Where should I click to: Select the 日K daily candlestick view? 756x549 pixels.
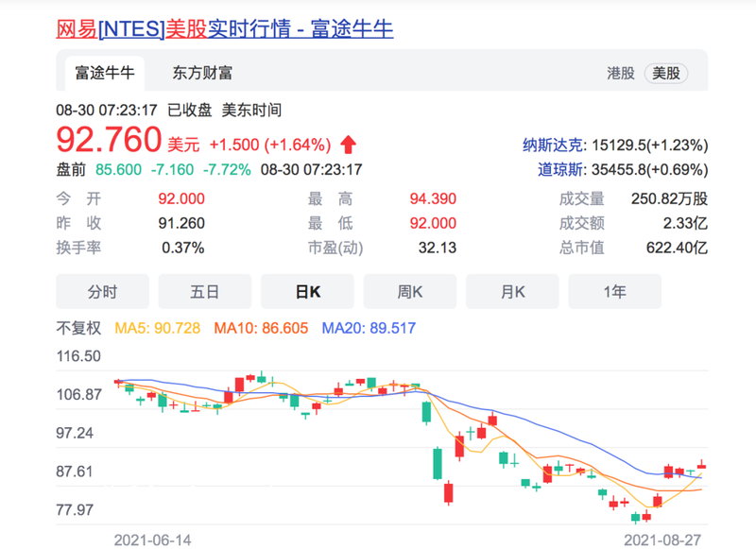coord(307,292)
